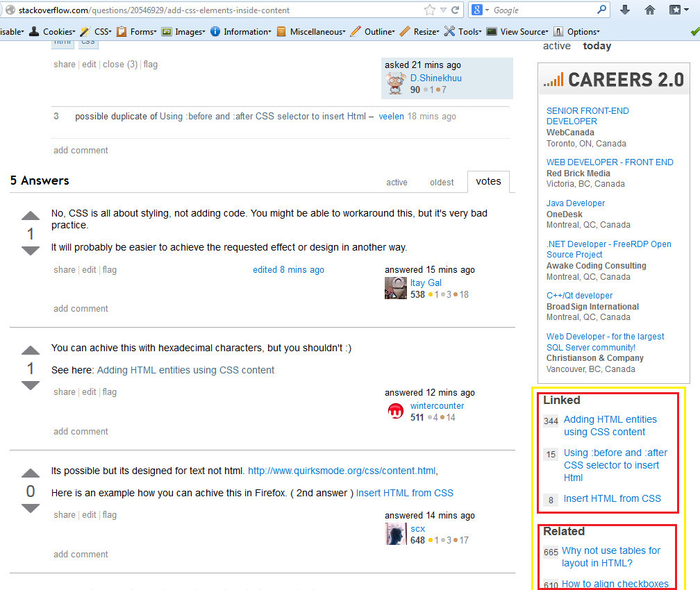Open 'Insert HTML from CSS' link in scx's answer
700x590 pixels.
point(404,493)
